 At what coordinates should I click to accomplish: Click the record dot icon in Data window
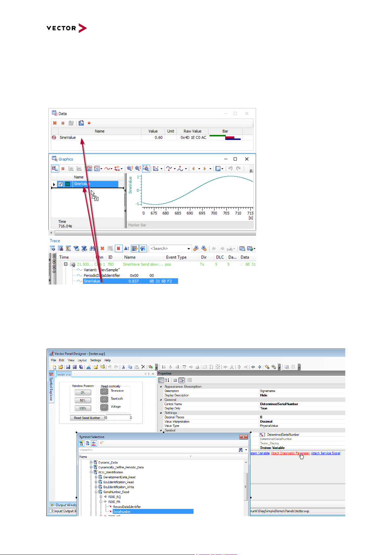pyautogui.click(x=89, y=123)
